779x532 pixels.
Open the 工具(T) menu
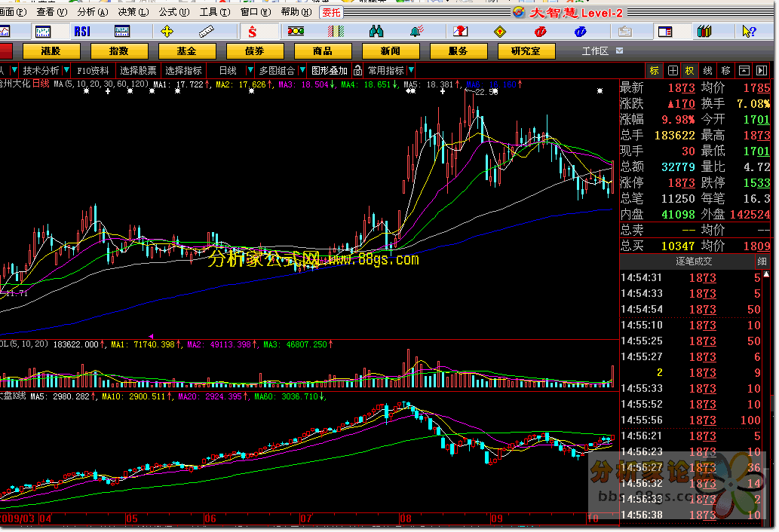tap(215, 12)
